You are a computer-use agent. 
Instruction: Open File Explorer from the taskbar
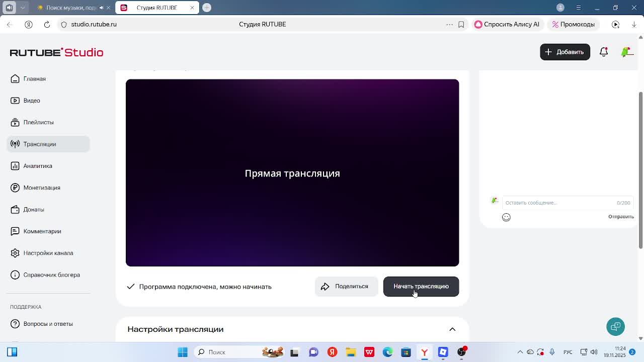point(351,352)
